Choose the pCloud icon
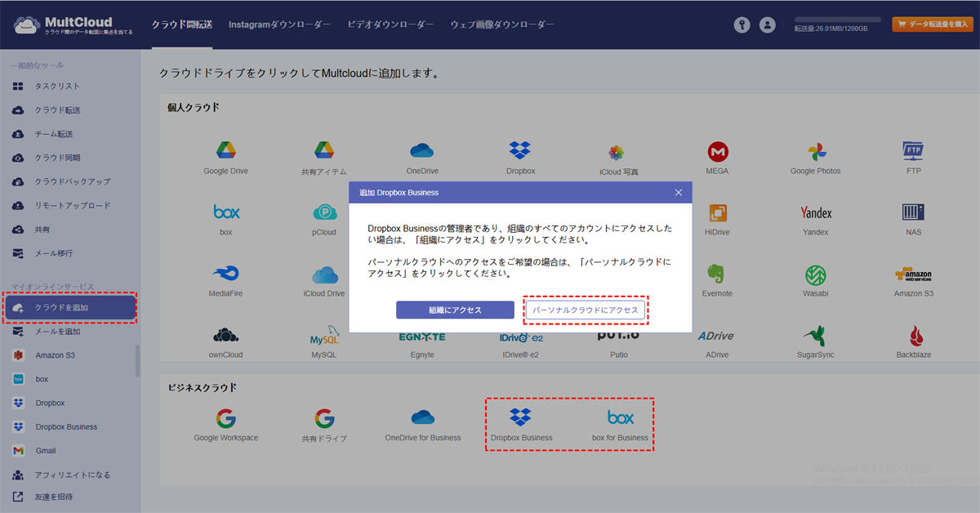The width and height of the screenshot is (980, 513). coord(324,212)
